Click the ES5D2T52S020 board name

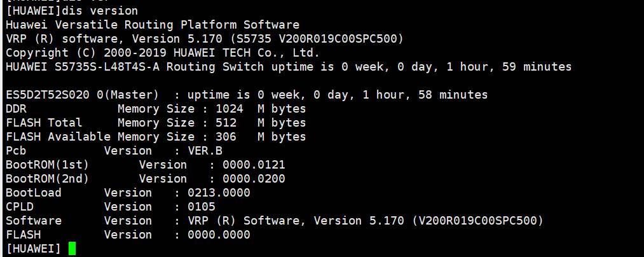click(x=48, y=95)
